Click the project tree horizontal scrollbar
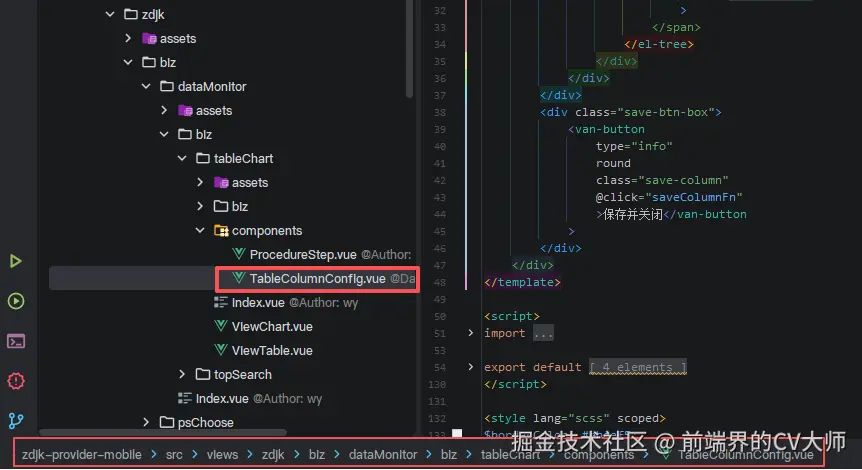 point(163,433)
